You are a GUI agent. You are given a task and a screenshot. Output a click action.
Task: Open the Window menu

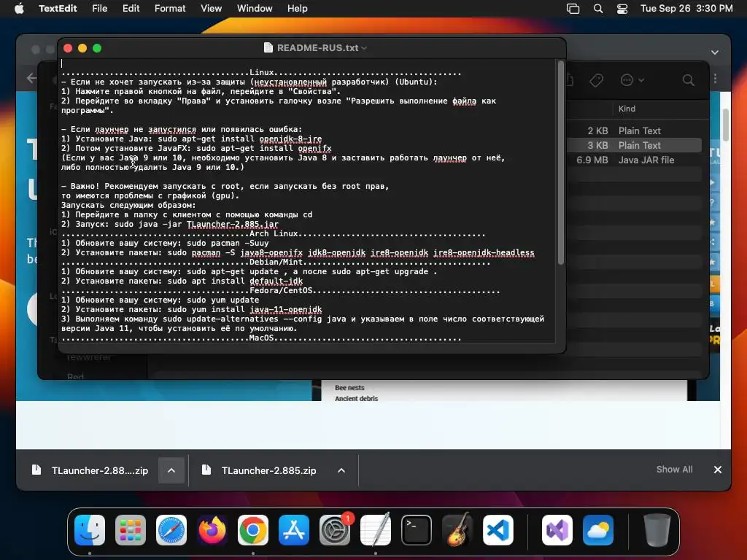coord(255,9)
